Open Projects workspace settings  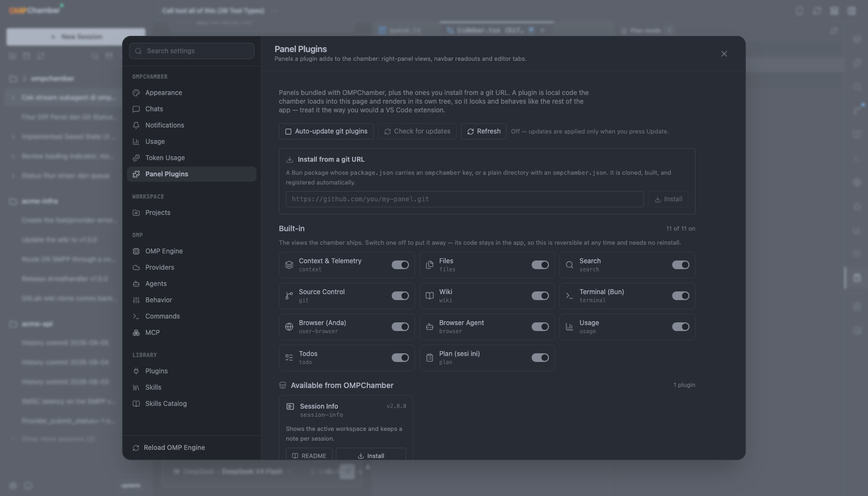[x=192, y=213]
